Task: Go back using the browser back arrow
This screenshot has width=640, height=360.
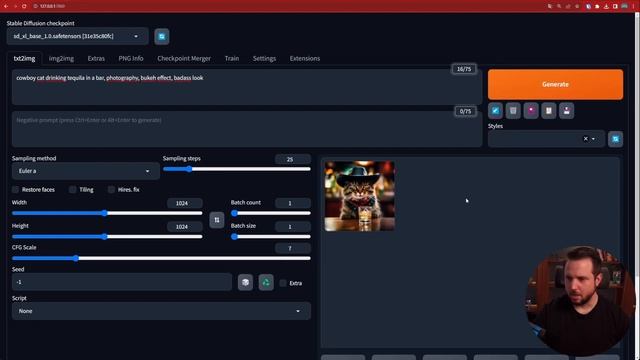Action: click(x=6, y=6)
